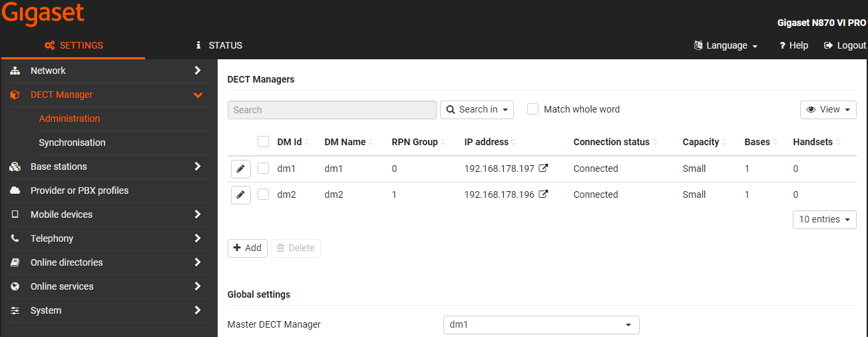
Task: Open the View dropdown
Action: (828, 110)
